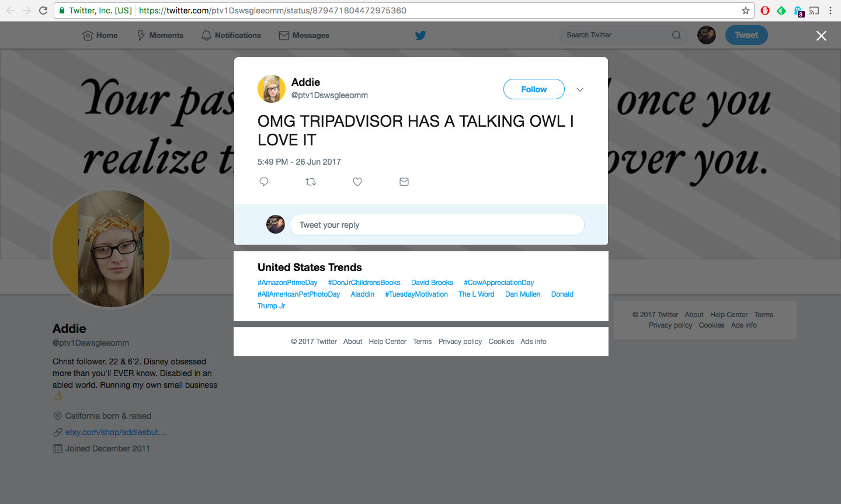Click the green extension icon in toolbar
The width and height of the screenshot is (841, 504).
(x=781, y=11)
